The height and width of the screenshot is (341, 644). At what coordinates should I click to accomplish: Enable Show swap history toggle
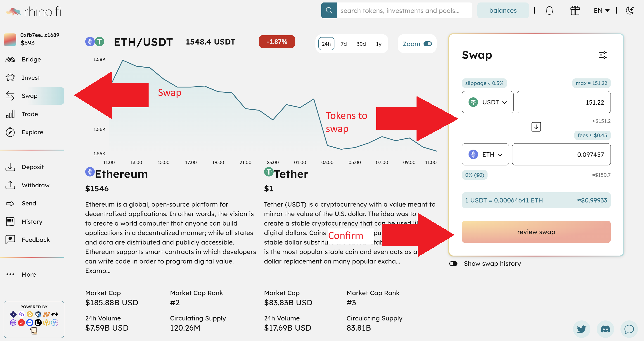pyautogui.click(x=453, y=263)
